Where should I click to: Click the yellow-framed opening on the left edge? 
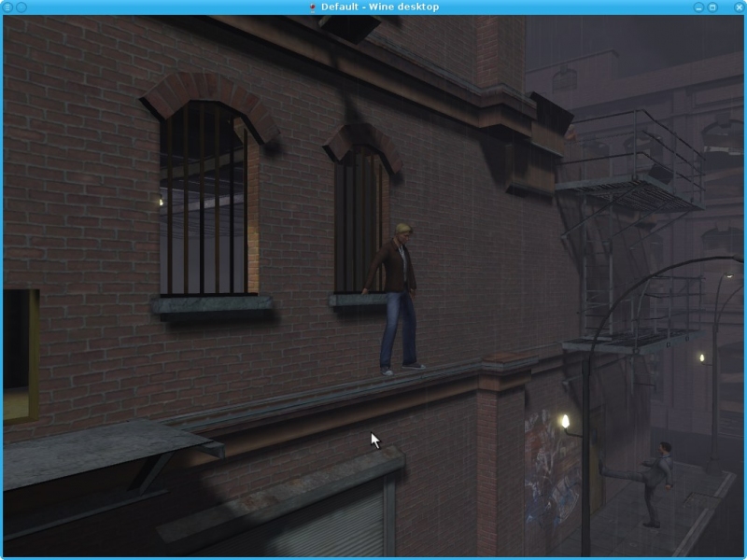20,355
